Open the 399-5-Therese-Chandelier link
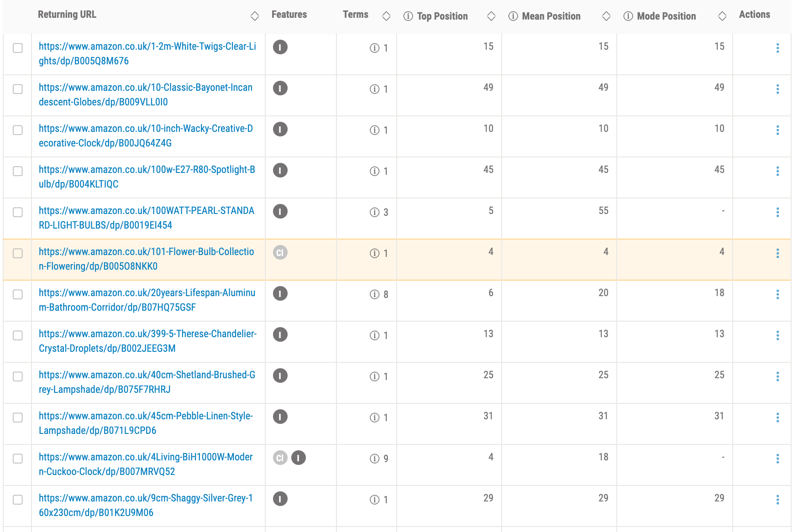Viewport: 798px width, 532px height. tap(148, 341)
